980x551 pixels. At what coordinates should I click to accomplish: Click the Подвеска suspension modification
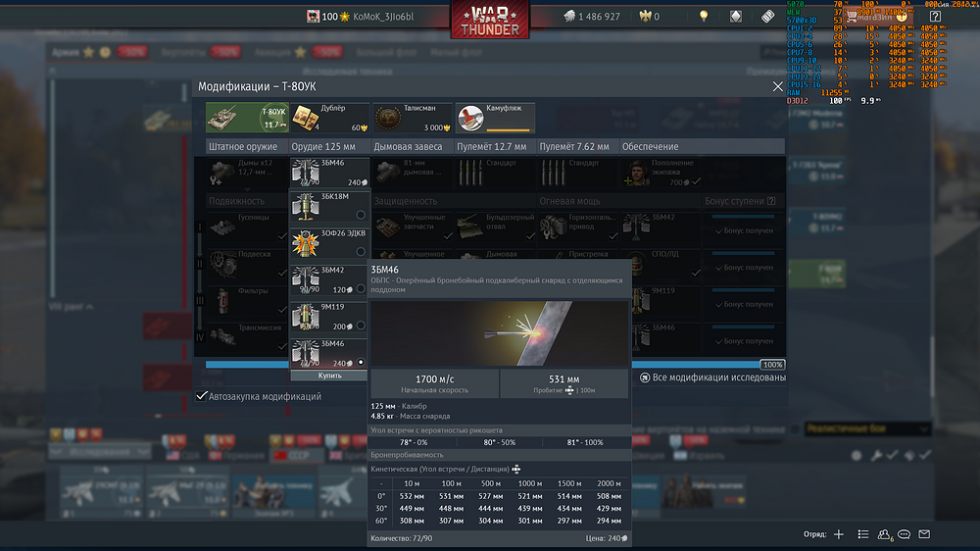[x=246, y=264]
